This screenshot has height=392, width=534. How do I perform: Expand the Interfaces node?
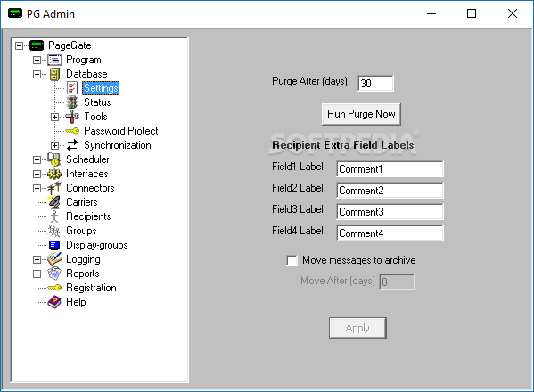pyautogui.click(x=37, y=174)
